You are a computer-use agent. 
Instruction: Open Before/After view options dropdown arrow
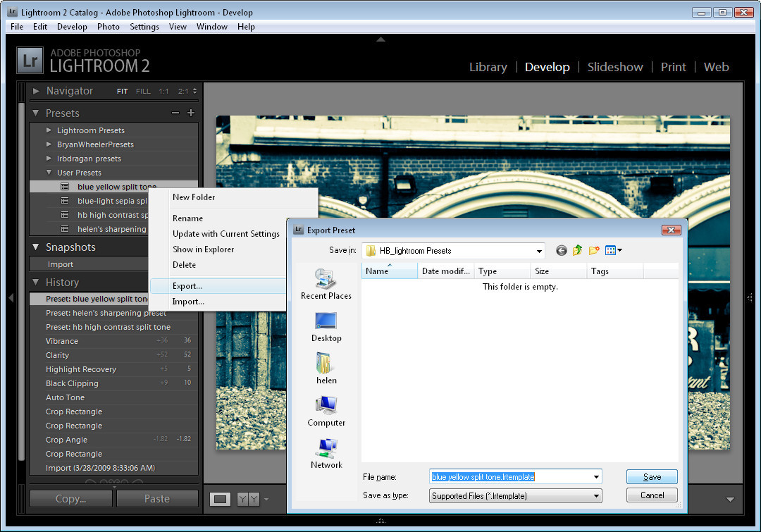pos(266,499)
